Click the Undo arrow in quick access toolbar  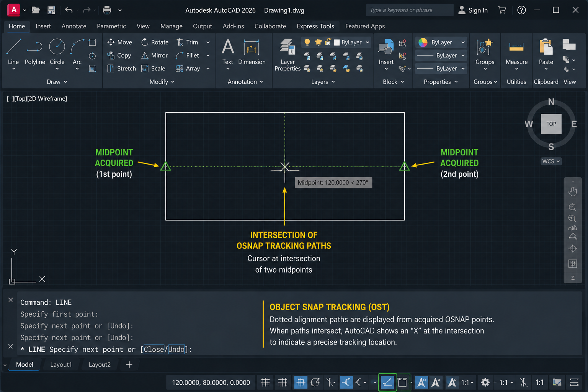click(x=69, y=10)
